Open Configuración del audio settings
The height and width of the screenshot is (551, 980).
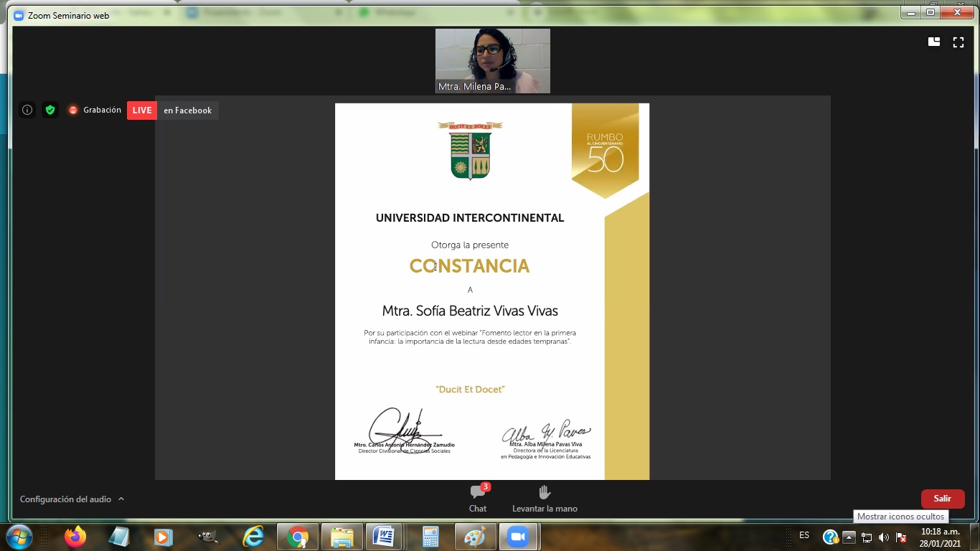65,499
